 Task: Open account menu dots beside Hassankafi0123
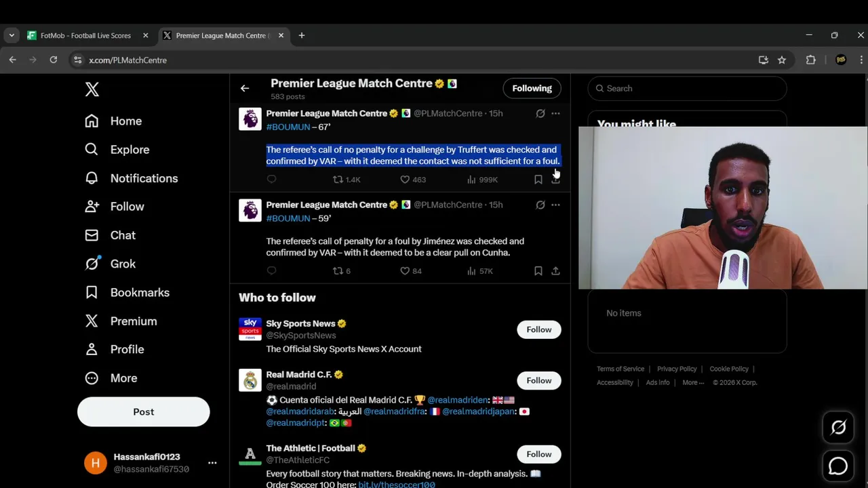tap(212, 463)
